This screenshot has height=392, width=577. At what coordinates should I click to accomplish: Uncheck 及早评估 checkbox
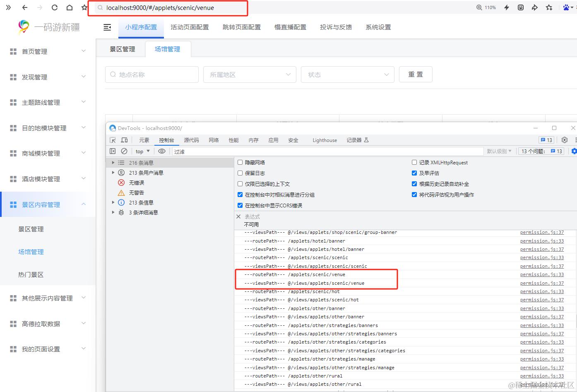coord(414,173)
